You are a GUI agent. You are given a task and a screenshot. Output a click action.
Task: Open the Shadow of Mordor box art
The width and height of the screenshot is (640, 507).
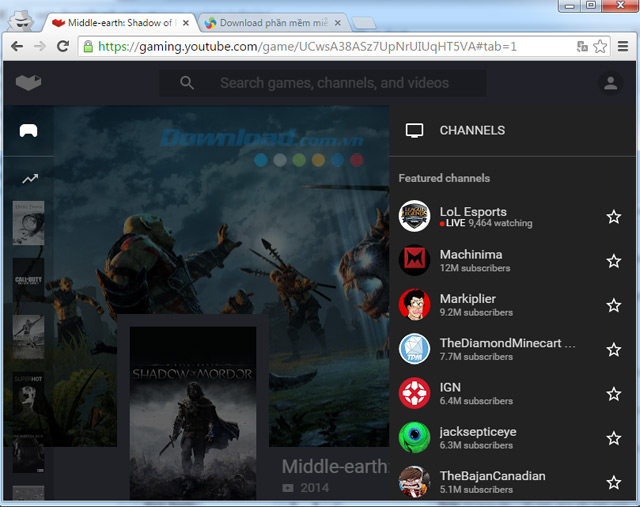click(x=193, y=412)
